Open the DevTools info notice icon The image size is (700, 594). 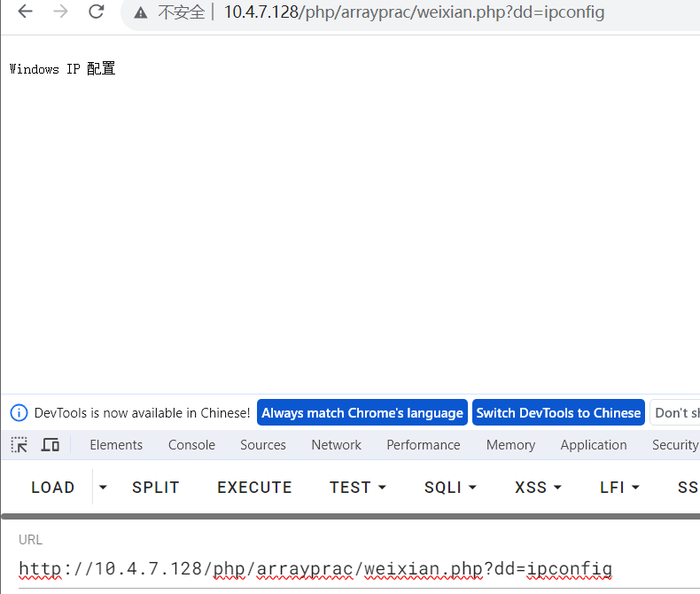[19, 412]
